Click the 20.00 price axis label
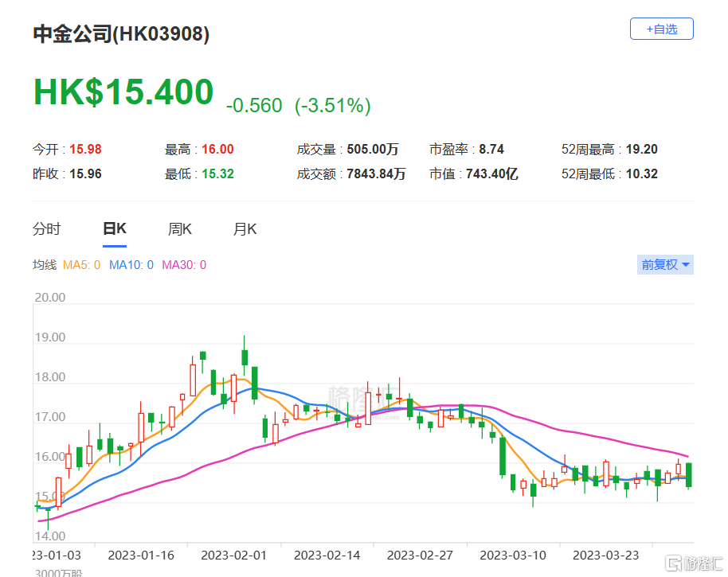This screenshot has height=577, width=728. pyautogui.click(x=50, y=298)
